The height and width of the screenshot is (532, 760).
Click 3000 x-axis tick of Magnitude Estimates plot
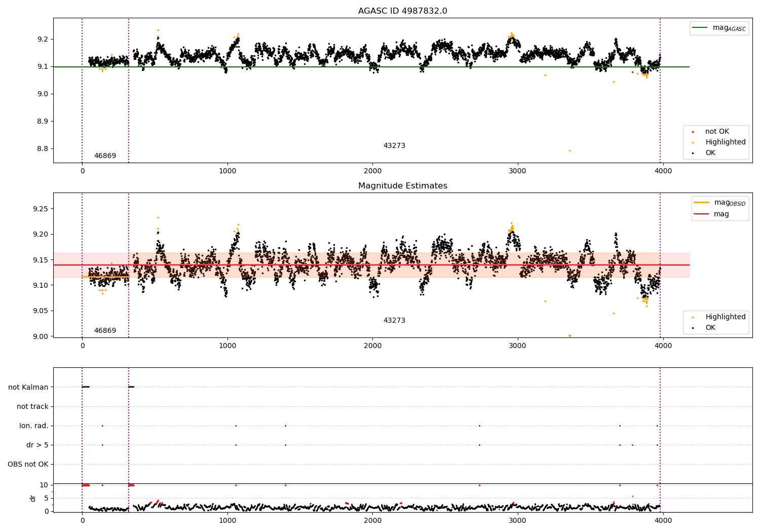[x=518, y=346]
